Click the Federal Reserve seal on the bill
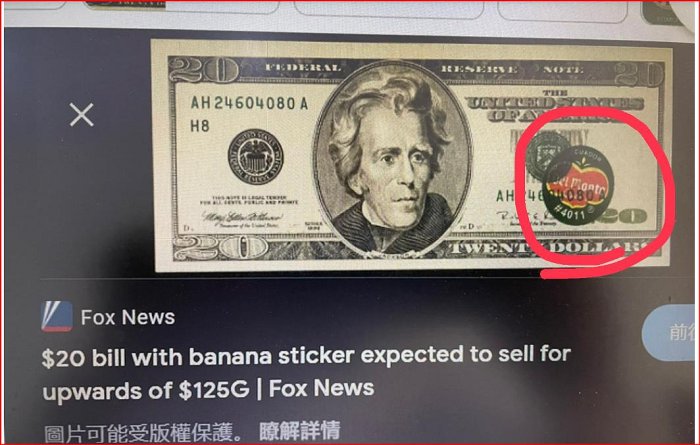The height and width of the screenshot is (445, 700). [255, 157]
